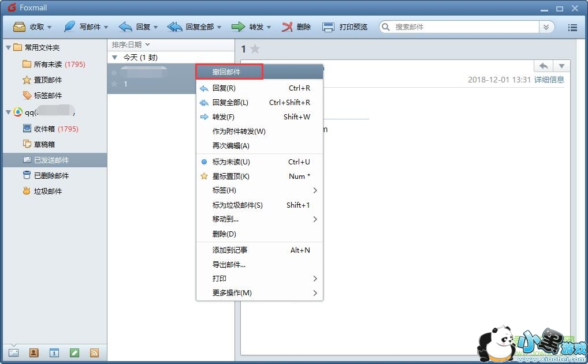Screen dimensions: 588x364
Task: Open the 打印 submenu
Action: coord(259,279)
